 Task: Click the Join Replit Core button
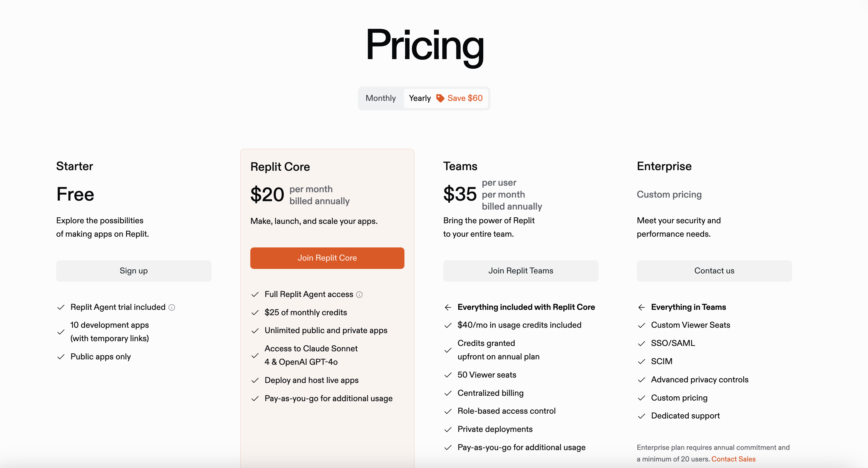tap(327, 258)
